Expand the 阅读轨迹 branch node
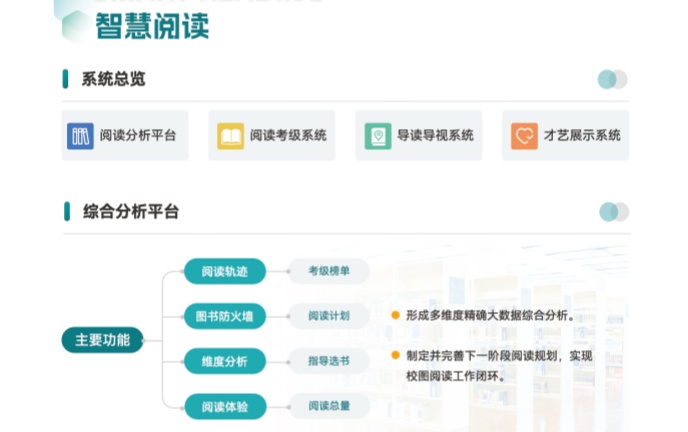Viewport: 688px width, 432px height. [x=224, y=271]
